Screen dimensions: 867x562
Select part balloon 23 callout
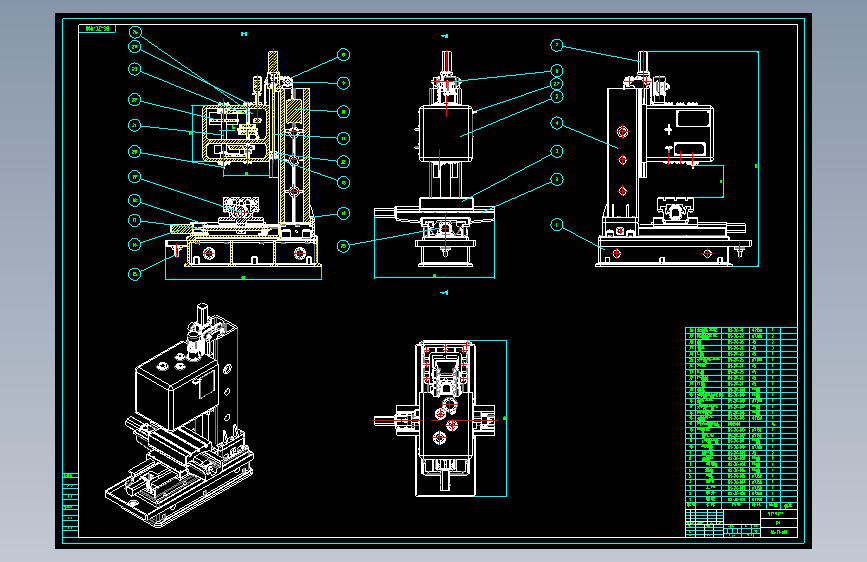[134, 69]
